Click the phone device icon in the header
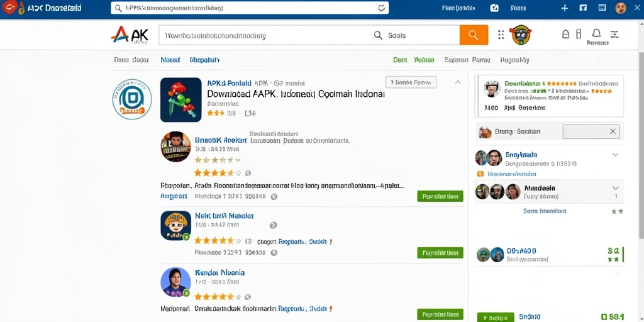This screenshot has width=644, height=322. tap(579, 34)
